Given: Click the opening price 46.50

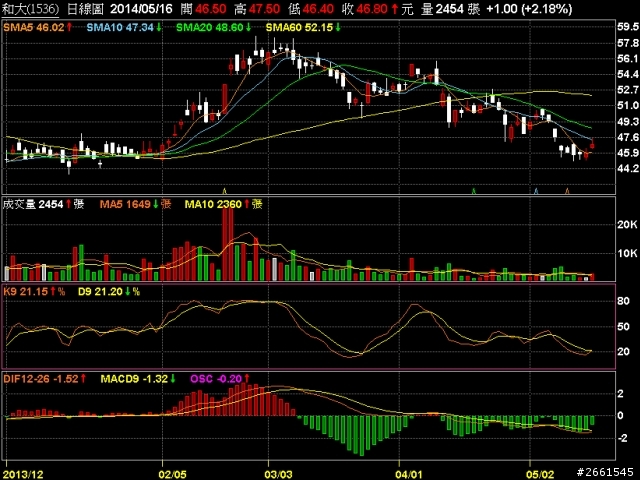Looking at the screenshot, I should [x=211, y=9].
